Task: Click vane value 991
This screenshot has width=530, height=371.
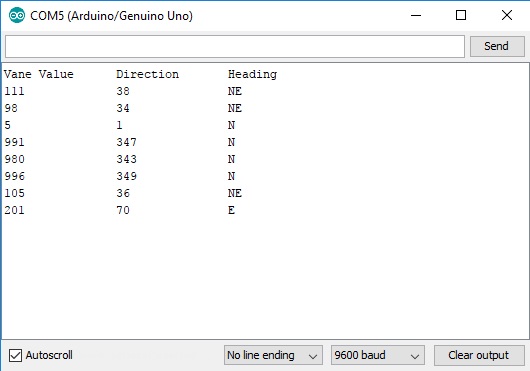Action: point(15,142)
